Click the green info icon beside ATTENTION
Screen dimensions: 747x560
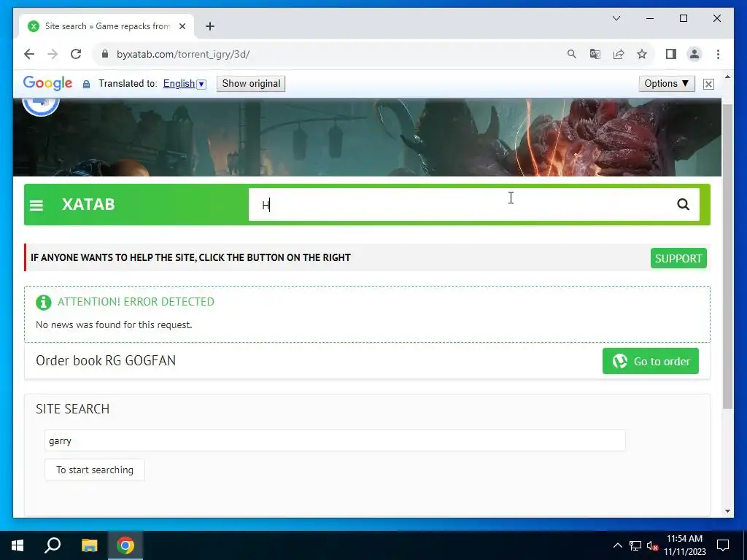coord(43,303)
